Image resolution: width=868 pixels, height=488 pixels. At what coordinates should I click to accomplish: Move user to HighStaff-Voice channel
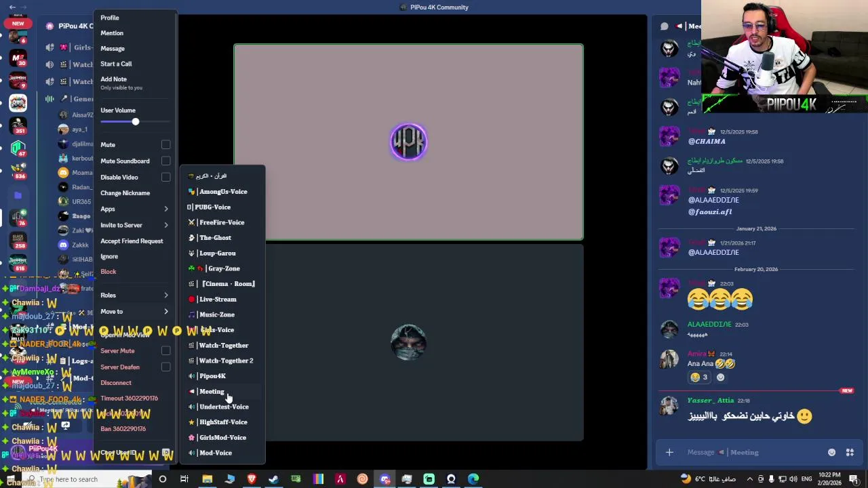pyautogui.click(x=222, y=422)
